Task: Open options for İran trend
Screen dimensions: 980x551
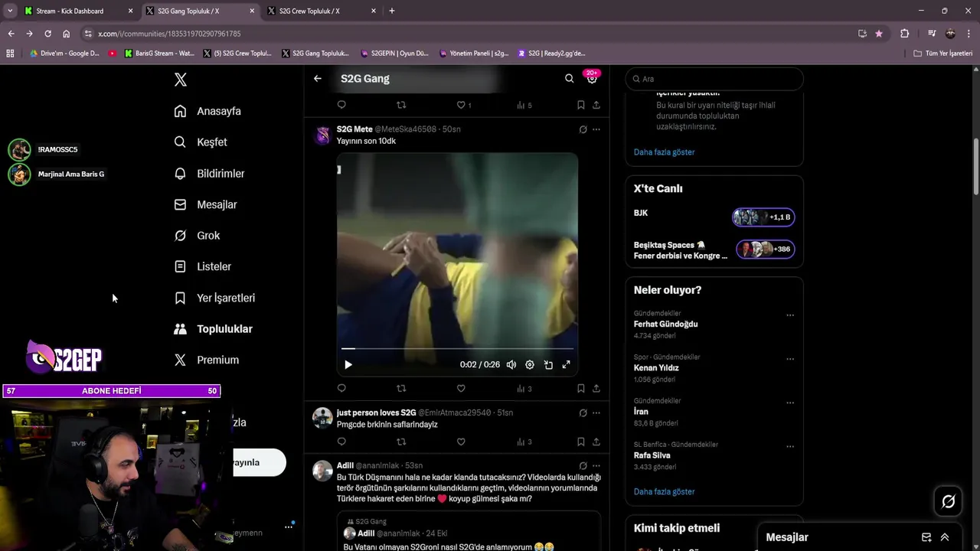Action: [790, 403]
